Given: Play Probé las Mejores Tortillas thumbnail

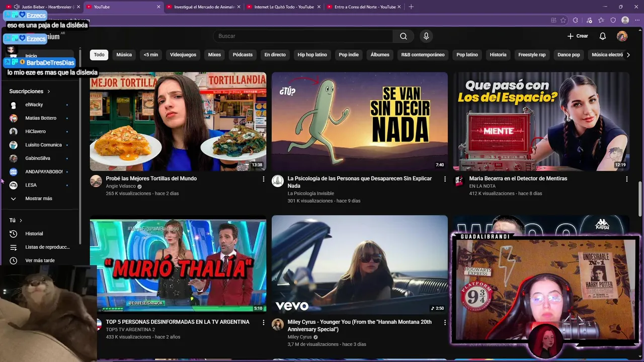Looking at the screenshot, I should coord(178,121).
